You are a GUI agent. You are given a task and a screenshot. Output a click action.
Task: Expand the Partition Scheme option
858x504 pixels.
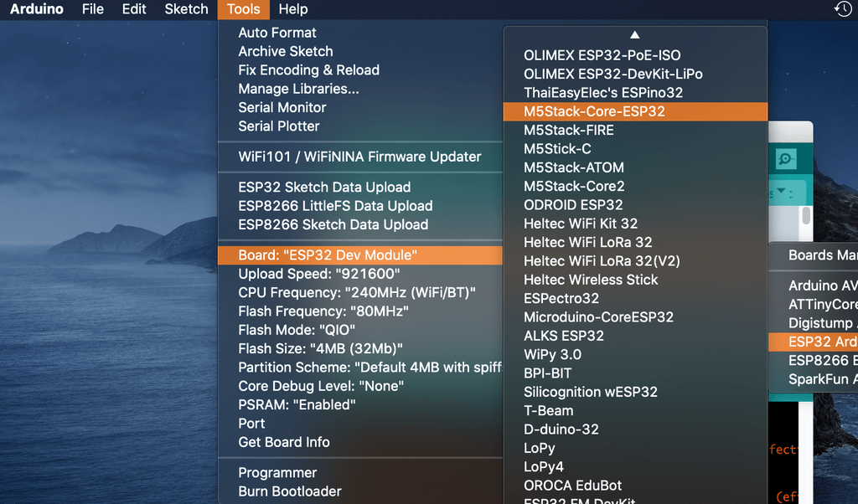click(360, 368)
